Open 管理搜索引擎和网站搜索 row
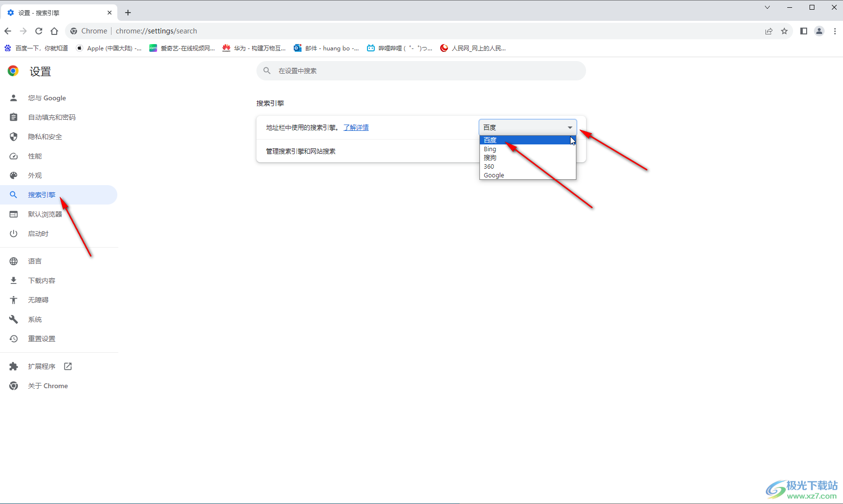 421,151
